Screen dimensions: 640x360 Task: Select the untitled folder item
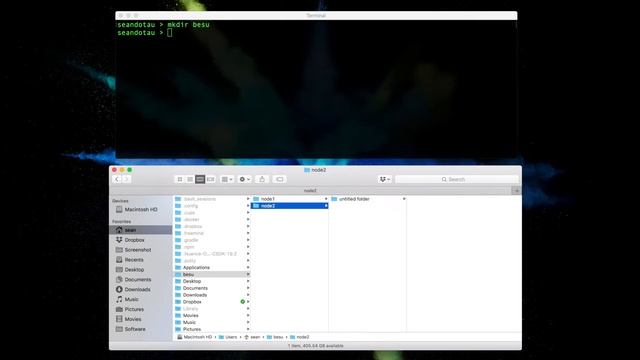(x=368, y=199)
